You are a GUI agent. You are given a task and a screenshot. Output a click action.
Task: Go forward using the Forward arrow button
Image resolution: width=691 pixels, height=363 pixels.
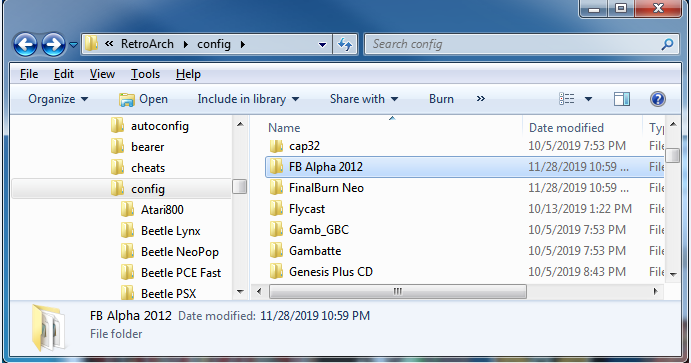pyautogui.click(x=53, y=44)
